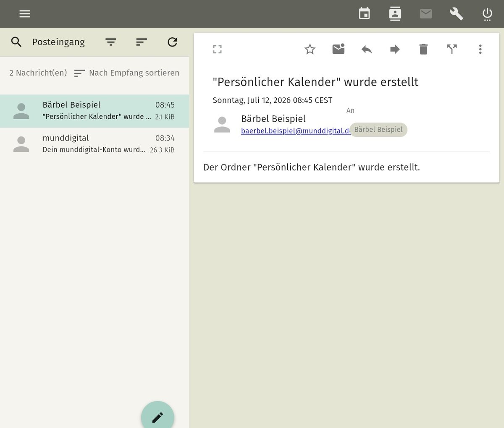The height and width of the screenshot is (428, 504).
Task: Select the Bärbel Beispiel 08:45 message
Action: tap(94, 111)
